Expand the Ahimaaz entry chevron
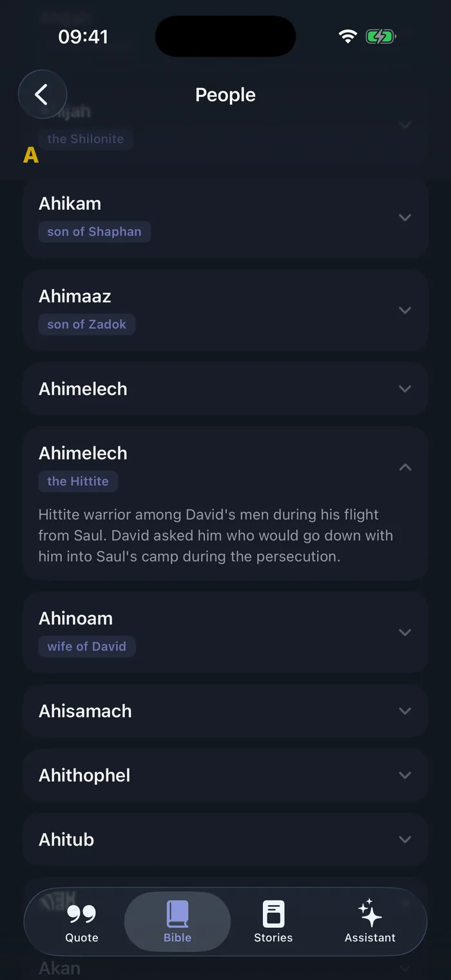 [405, 310]
